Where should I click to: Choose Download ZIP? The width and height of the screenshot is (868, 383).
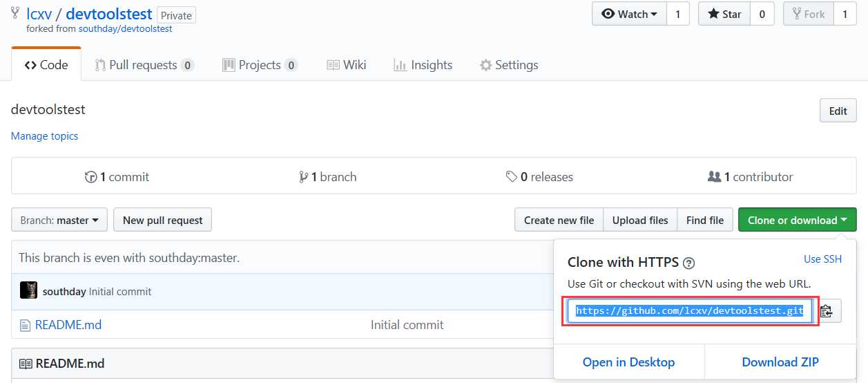pos(780,362)
